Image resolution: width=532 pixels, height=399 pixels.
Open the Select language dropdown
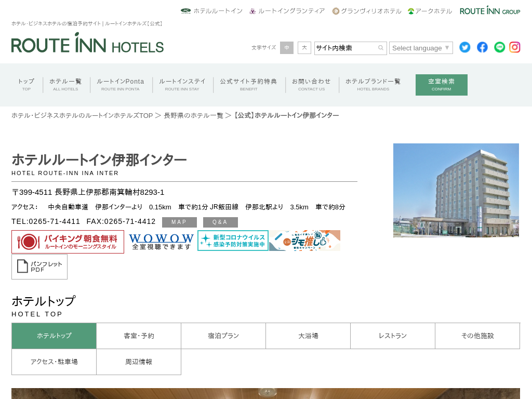tap(421, 48)
